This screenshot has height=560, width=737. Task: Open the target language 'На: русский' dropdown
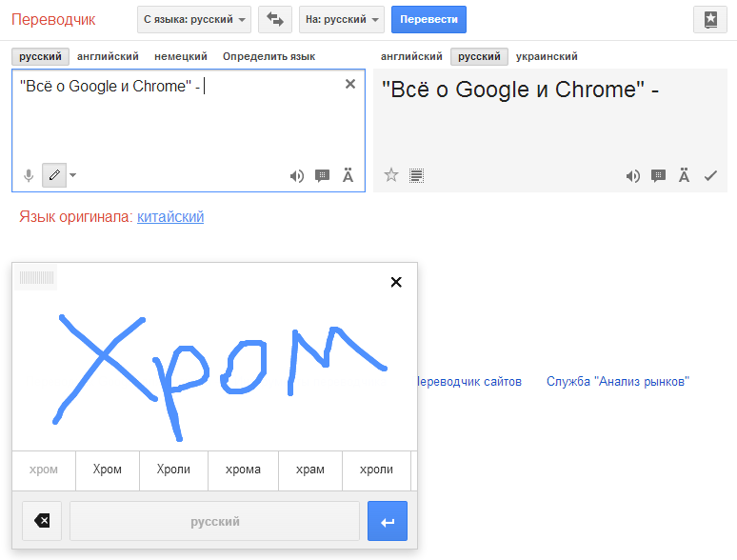pos(342,20)
